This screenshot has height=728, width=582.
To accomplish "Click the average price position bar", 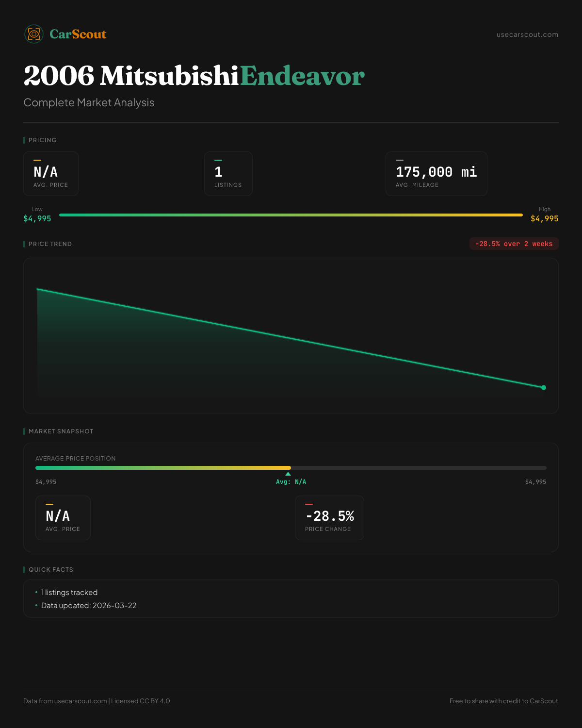I will coord(291,468).
